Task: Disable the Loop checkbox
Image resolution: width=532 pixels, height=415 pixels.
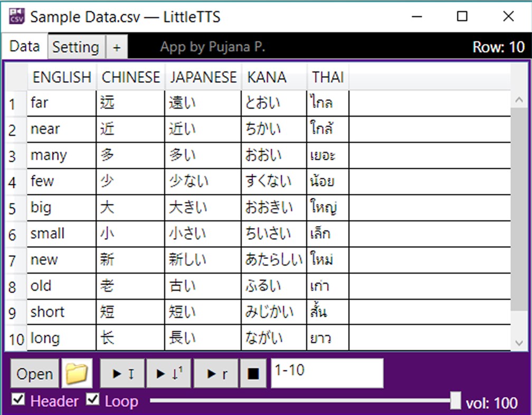Action: coord(92,401)
